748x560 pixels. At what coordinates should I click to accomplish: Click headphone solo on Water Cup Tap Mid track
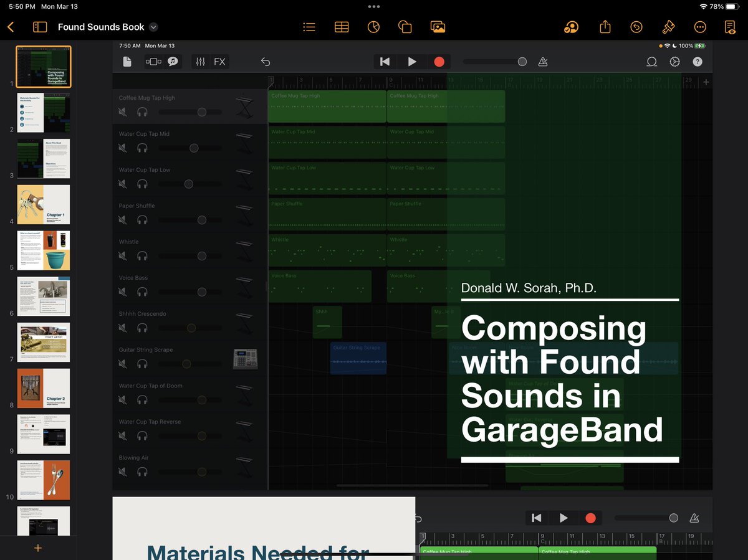[x=142, y=148]
